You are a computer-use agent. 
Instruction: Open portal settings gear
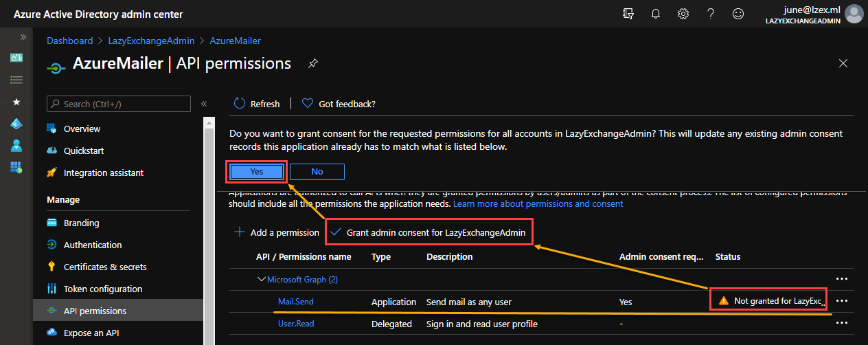pyautogui.click(x=683, y=14)
